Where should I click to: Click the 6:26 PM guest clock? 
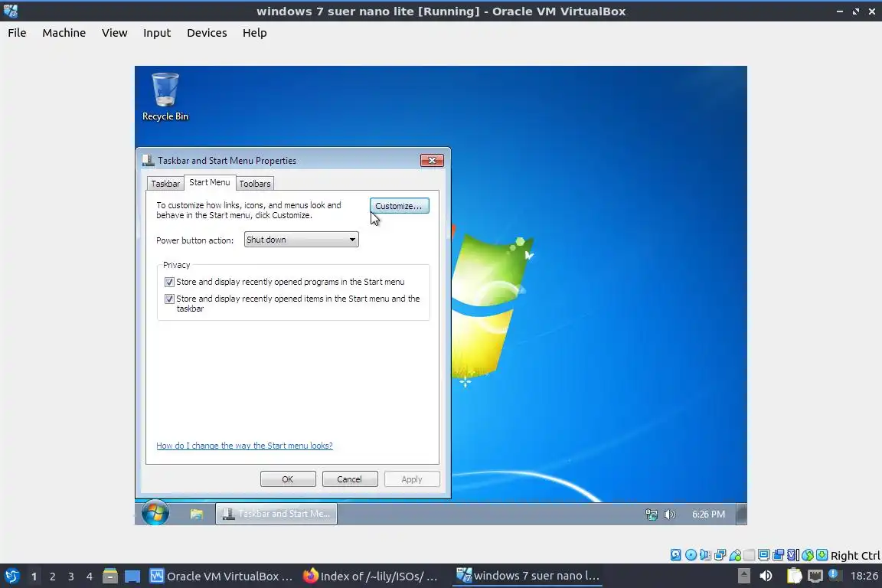click(708, 514)
